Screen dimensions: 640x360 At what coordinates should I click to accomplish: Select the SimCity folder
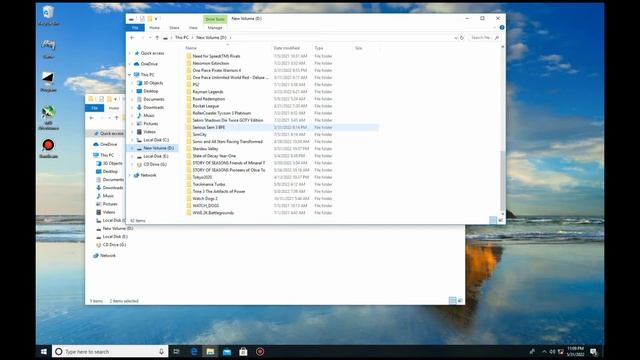click(200, 134)
